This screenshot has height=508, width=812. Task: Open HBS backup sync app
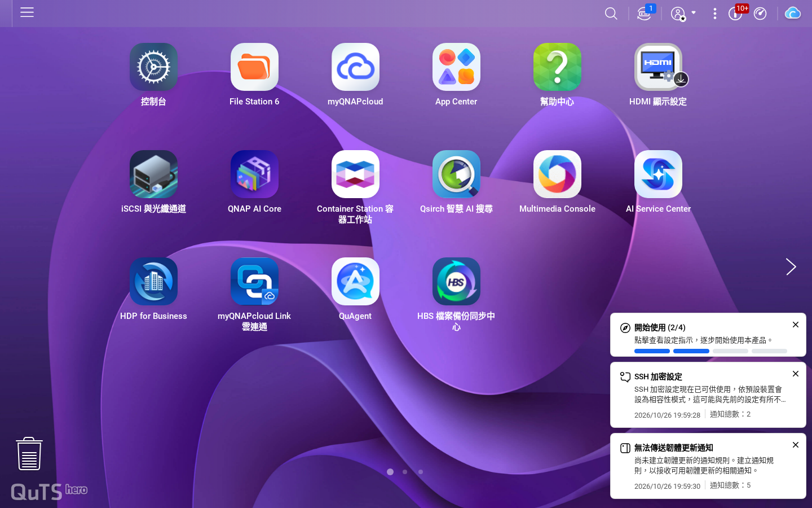[x=456, y=282]
